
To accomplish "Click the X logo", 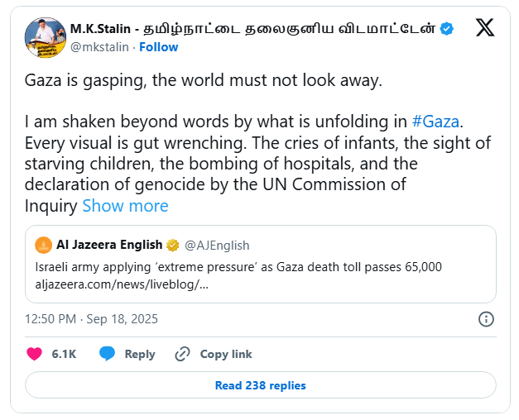I will click(x=486, y=28).
